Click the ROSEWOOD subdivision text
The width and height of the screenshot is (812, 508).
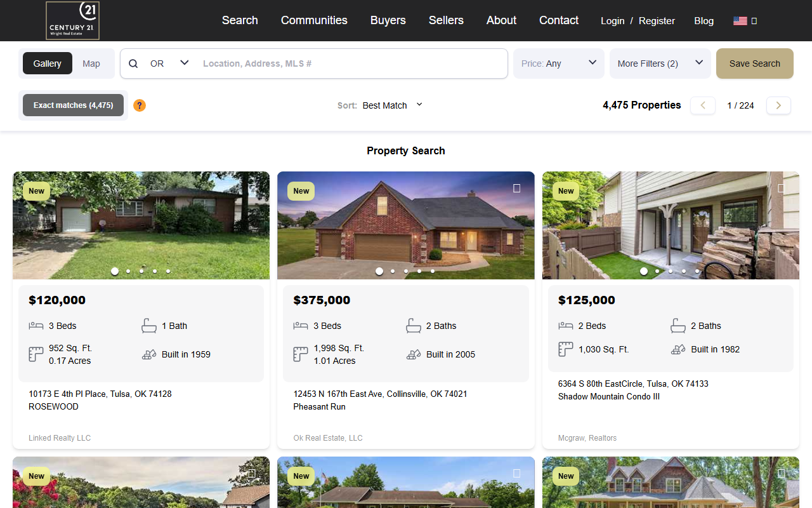[54, 406]
